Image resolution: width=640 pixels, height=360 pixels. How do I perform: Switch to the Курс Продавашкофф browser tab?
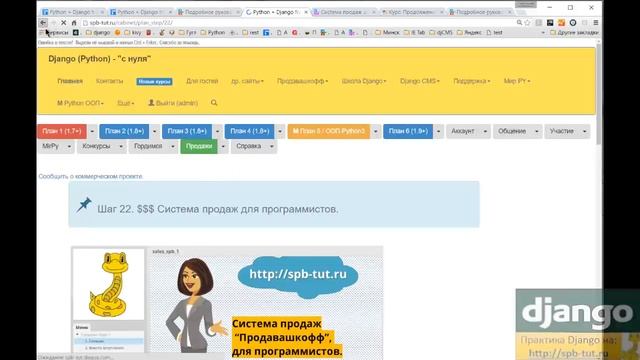coord(411,12)
